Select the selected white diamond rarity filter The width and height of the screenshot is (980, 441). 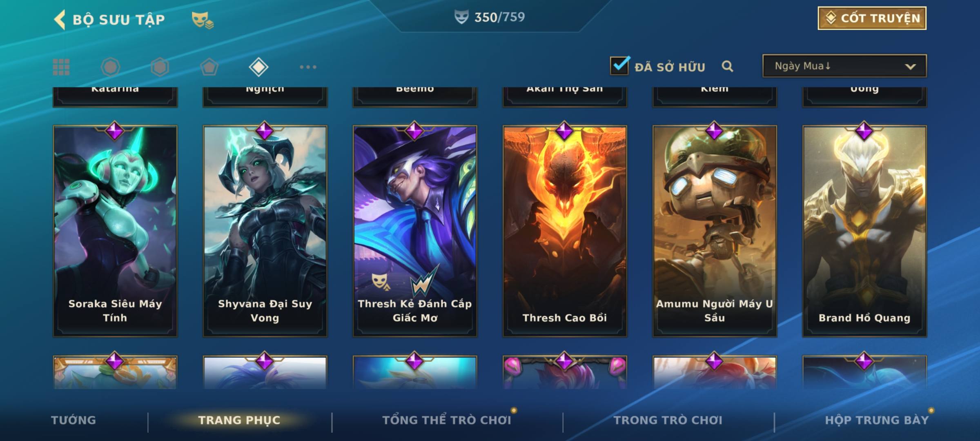(x=258, y=67)
